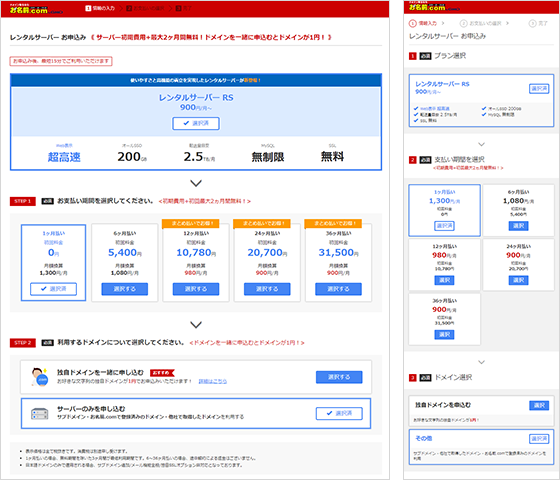Click the chevron arrow below payment period cards

point(196,325)
